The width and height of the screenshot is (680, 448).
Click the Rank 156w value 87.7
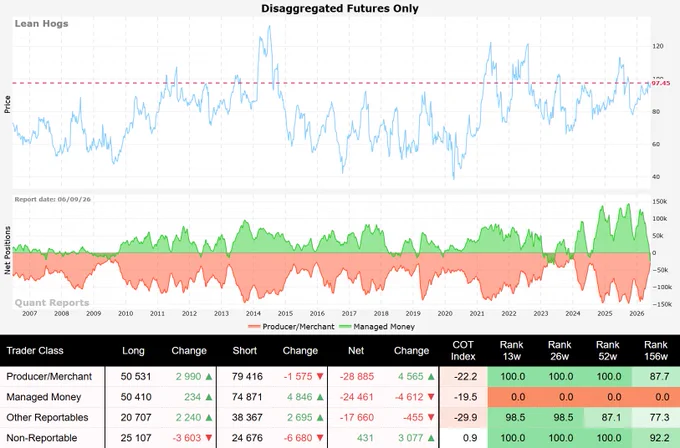(659, 376)
